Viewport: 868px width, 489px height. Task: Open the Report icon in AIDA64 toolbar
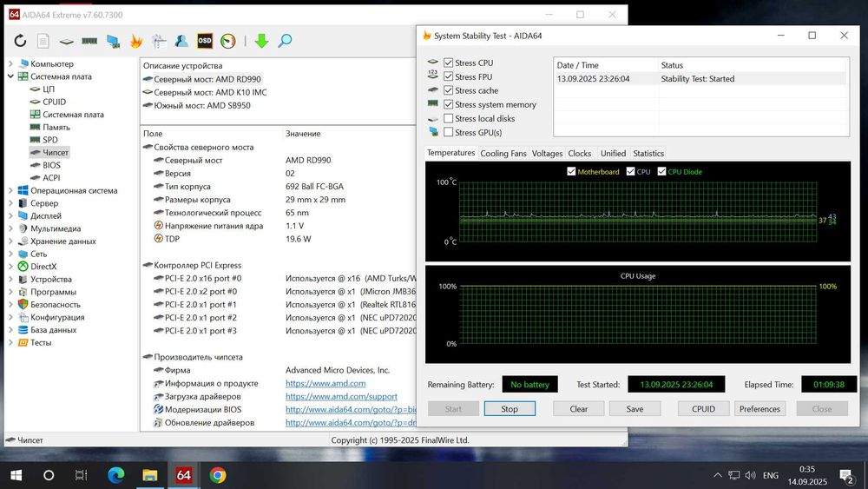tap(43, 41)
